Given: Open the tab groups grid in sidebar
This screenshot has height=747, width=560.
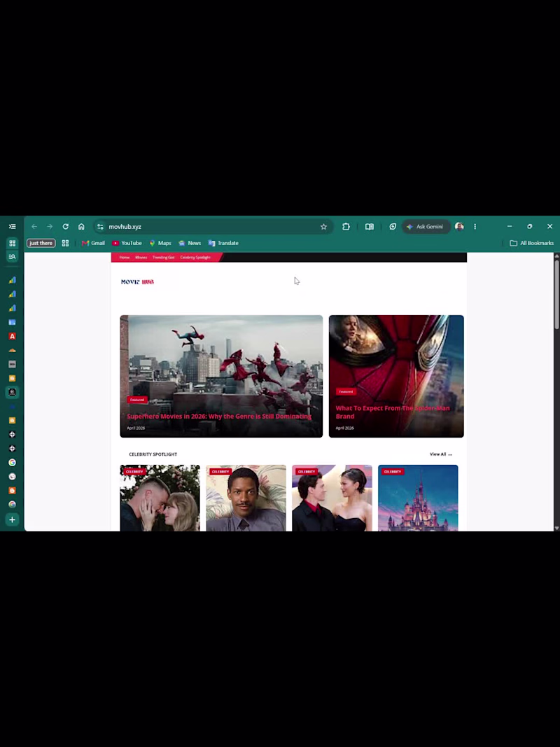Looking at the screenshot, I should point(13,244).
